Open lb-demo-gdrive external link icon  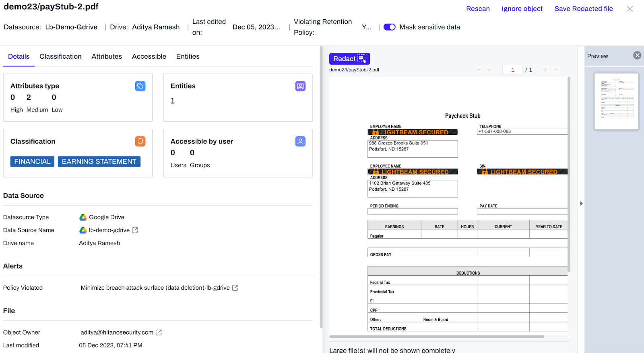point(135,230)
